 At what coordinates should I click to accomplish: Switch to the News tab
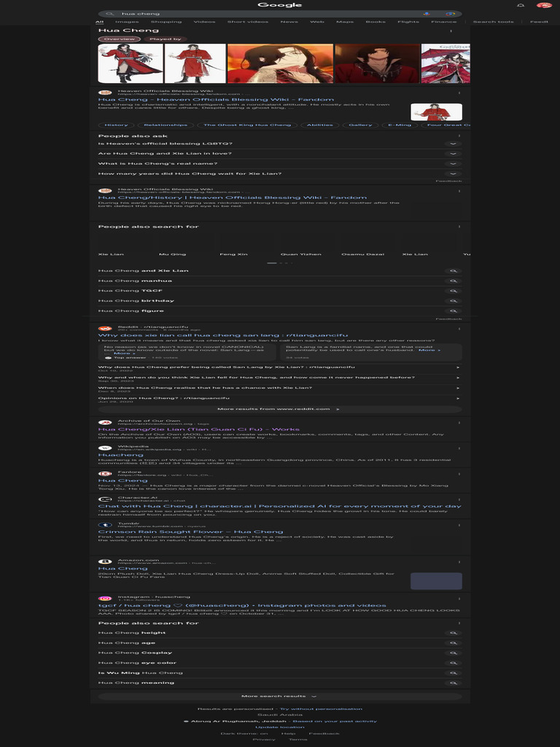coord(289,21)
